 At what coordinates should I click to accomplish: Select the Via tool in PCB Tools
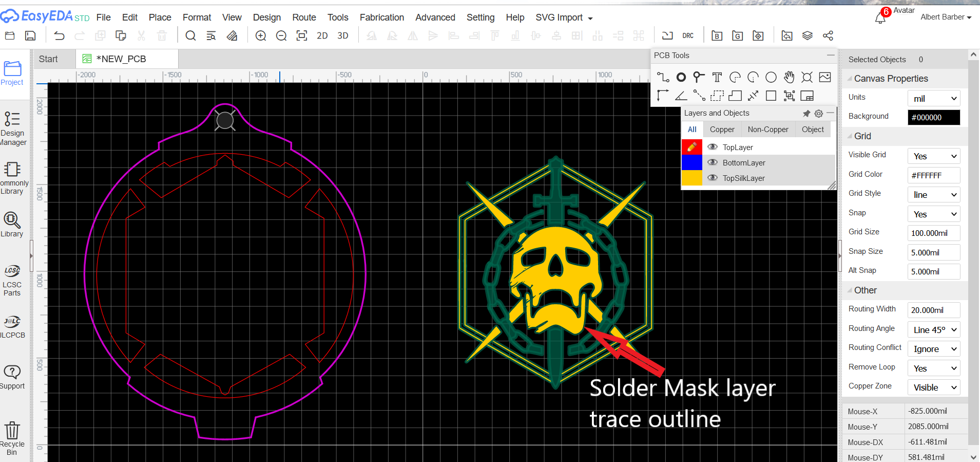tap(699, 77)
